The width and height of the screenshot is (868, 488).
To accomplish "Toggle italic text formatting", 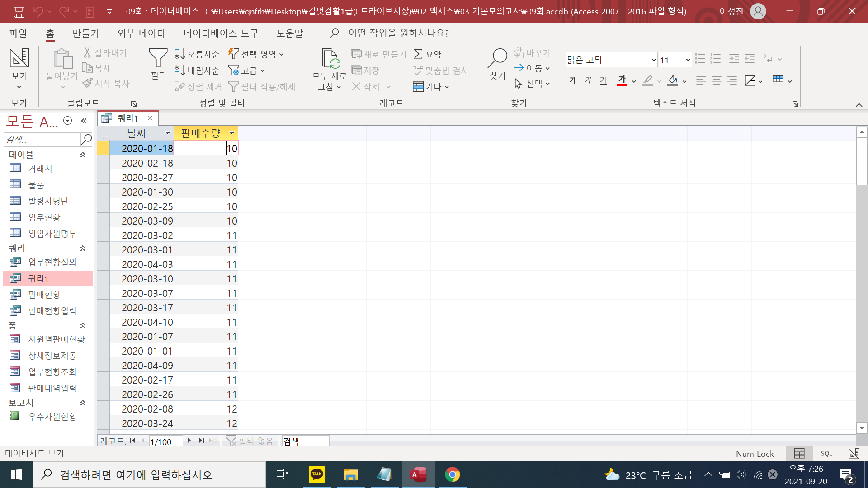I will pyautogui.click(x=588, y=81).
